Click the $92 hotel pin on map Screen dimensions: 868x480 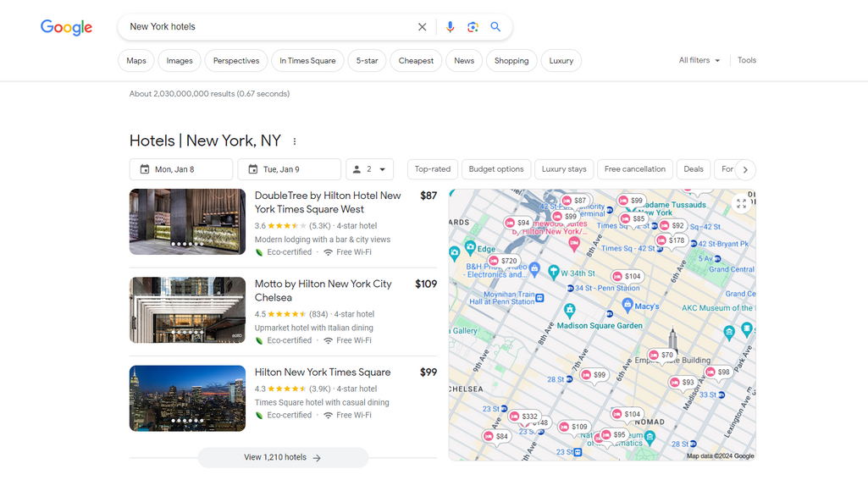[x=672, y=225]
